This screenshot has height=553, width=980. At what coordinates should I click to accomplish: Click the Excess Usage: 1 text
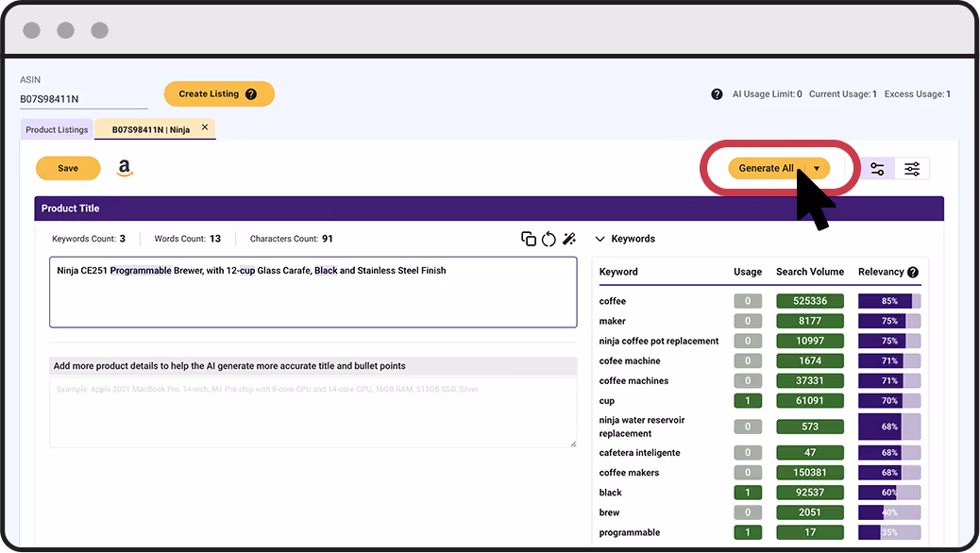coord(917,94)
